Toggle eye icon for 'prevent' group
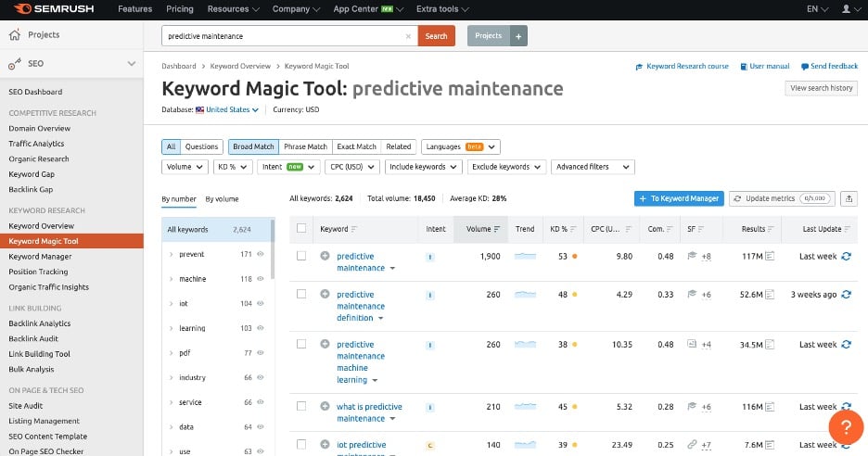This screenshot has height=456, width=868. [261, 254]
